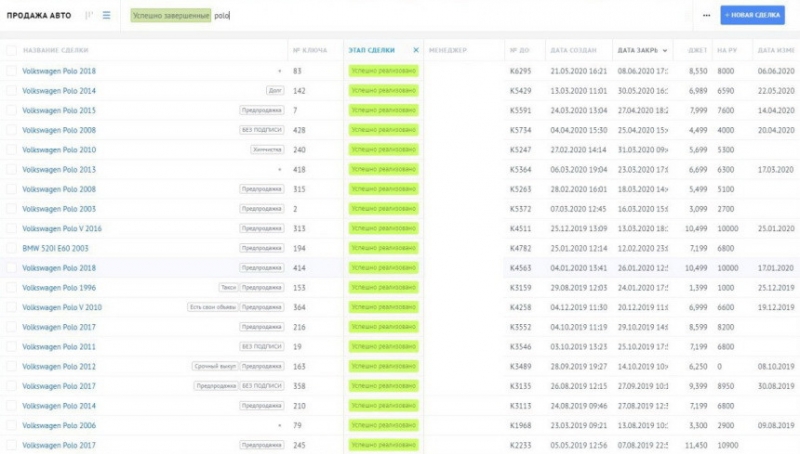The image size is (800, 454).
Task: Click contract number K3159
Action: click(x=520, y=288)
